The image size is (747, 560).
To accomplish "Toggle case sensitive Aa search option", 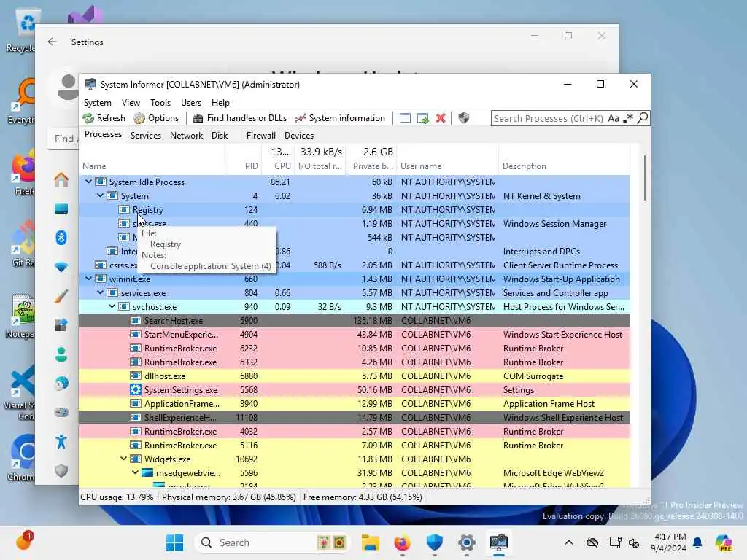I will [x=614, y=118].
